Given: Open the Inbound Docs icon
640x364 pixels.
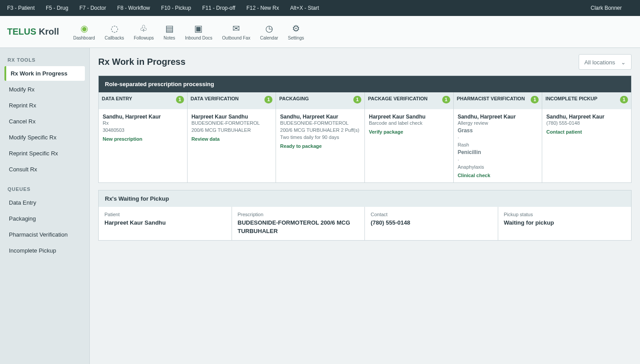Looking at the screenshot, I should [198, 29].
